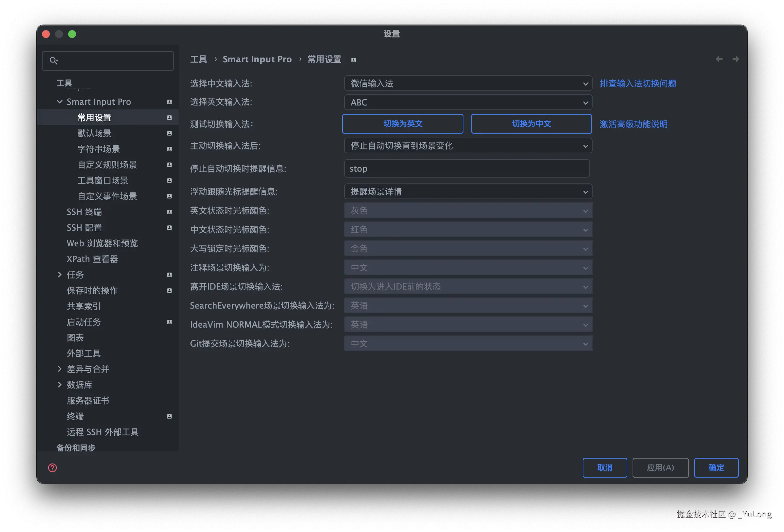784x532 pixels.
Task: Collapse the Smart Input Pro tree node
Action: 59,102
